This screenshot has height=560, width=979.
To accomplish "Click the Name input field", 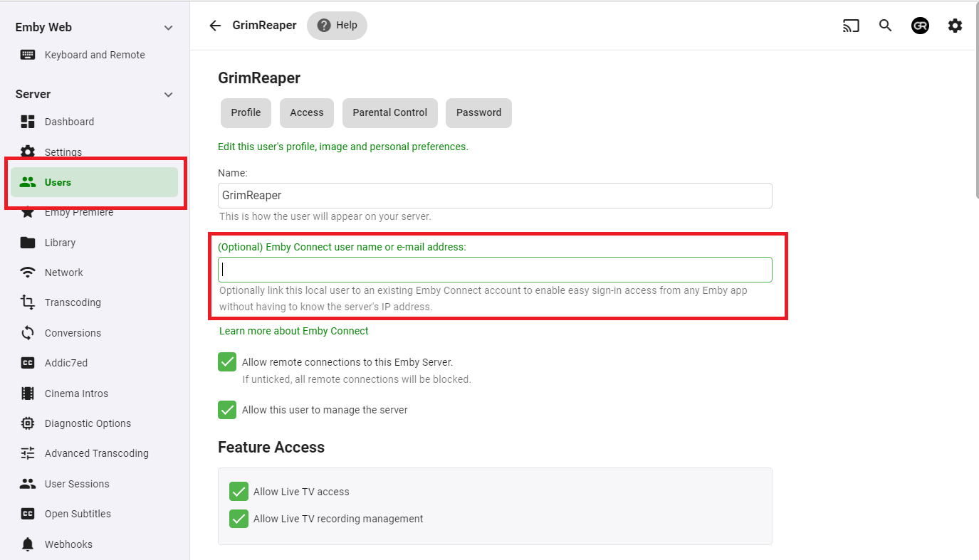I will tap(495, 196).
